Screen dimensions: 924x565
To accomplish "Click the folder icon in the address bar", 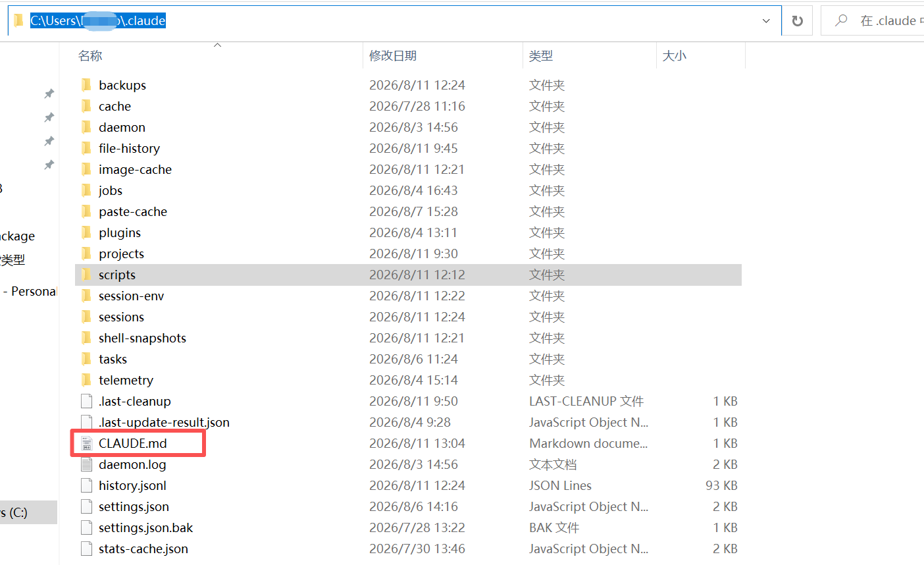I will [18, 20].
